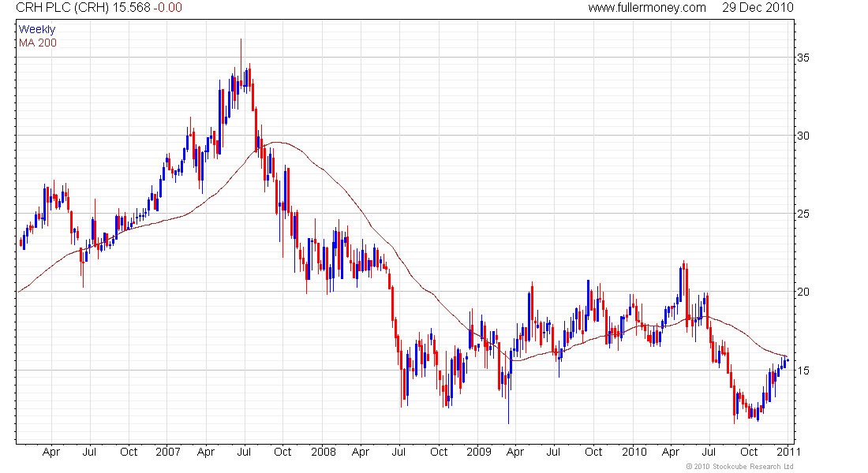
Task: Click the 29 Dec 2010 date label
Action: tap(758, 8)
